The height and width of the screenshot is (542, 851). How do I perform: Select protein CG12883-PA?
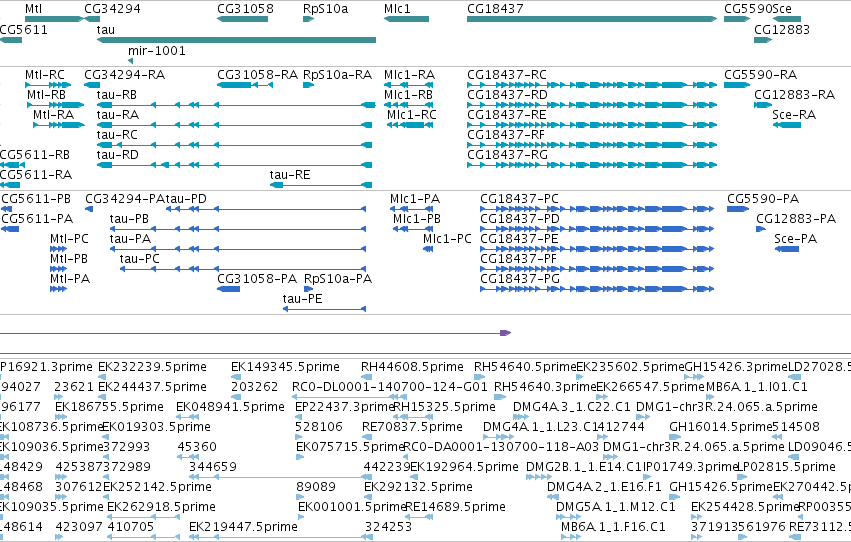760,229
